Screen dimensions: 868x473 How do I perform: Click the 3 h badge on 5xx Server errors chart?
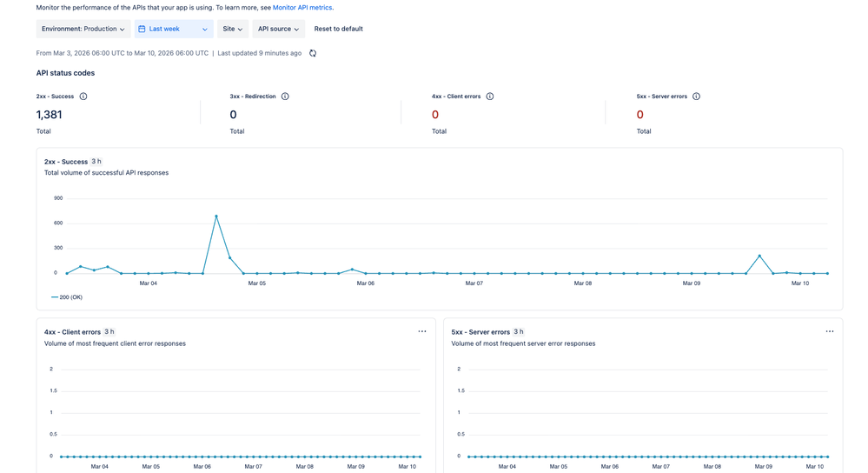point(518,332)
